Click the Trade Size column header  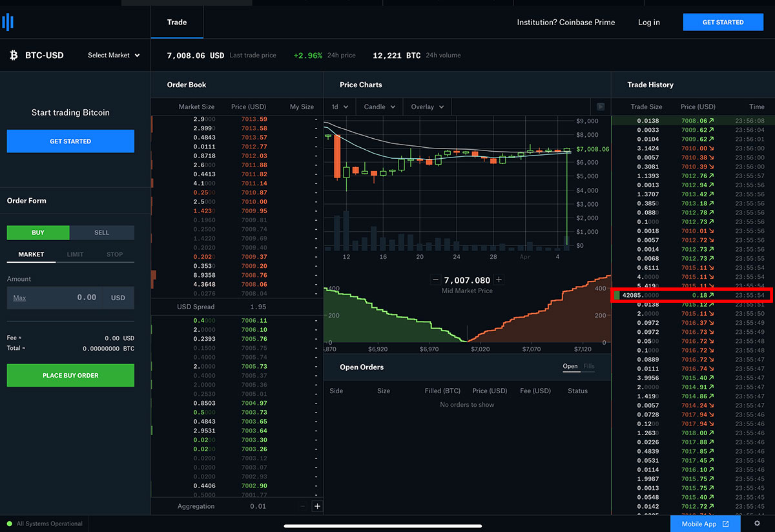click(x=646, y=107)
